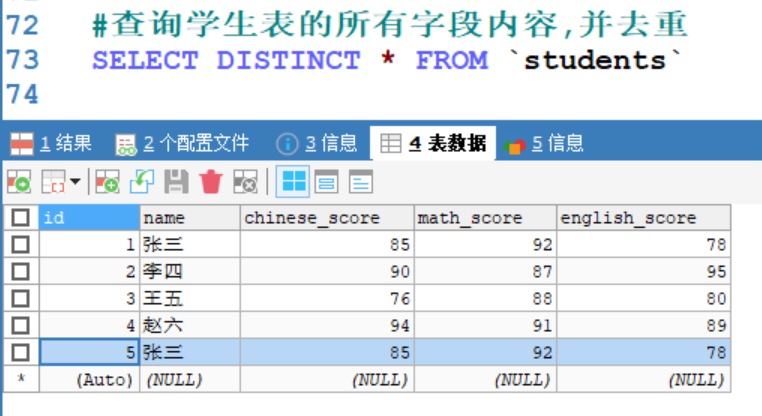The height and width of the screenshot is (416, 762).
Task: Click the first export-data icon in the table toolbar
Action: click(x=19, y=182)
